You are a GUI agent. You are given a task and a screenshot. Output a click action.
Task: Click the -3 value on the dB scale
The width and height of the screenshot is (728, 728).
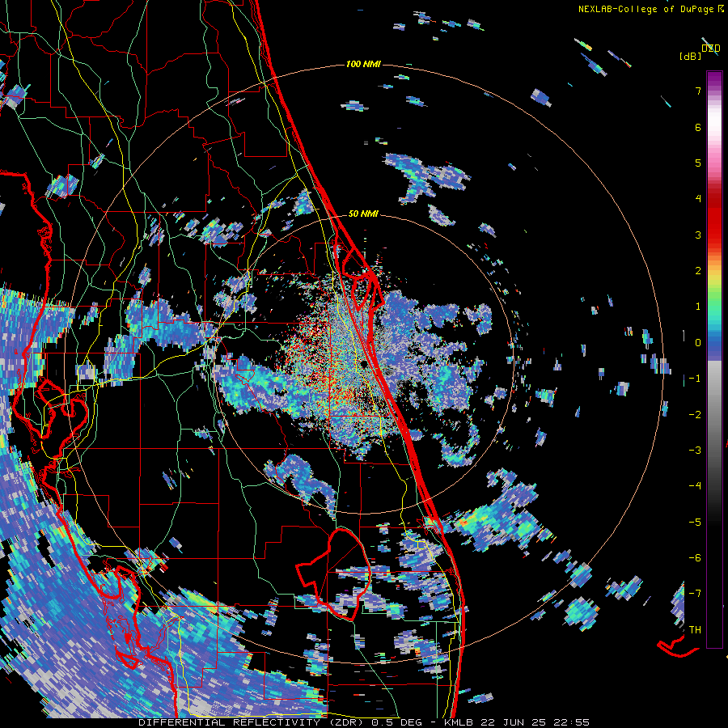pyautogui.click(x=695, y=451)
